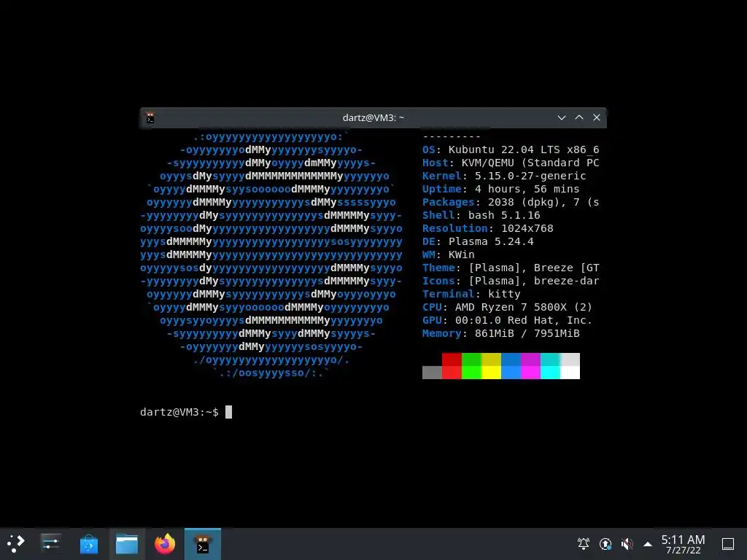Launch Discover software center
Viewport: 747px width, 560px height.
[x=88, y=544]
